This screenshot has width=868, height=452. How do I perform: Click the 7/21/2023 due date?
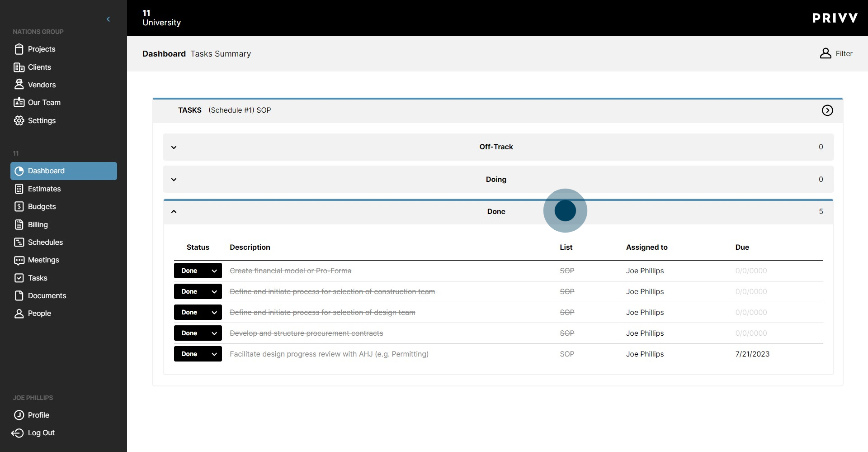click(752, 354)
